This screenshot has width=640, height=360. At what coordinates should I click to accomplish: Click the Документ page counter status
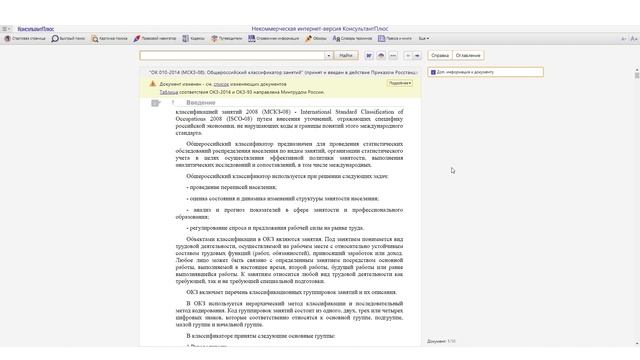pos(441,341)
